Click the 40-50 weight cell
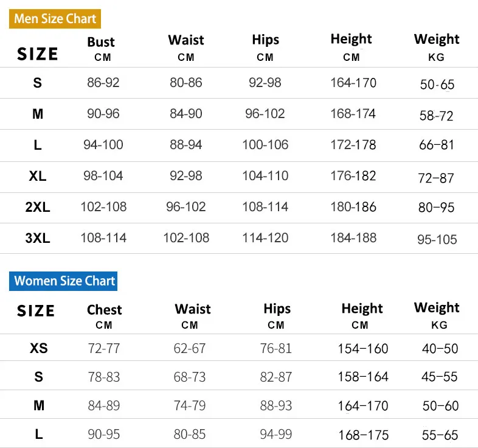 (440, 349)
